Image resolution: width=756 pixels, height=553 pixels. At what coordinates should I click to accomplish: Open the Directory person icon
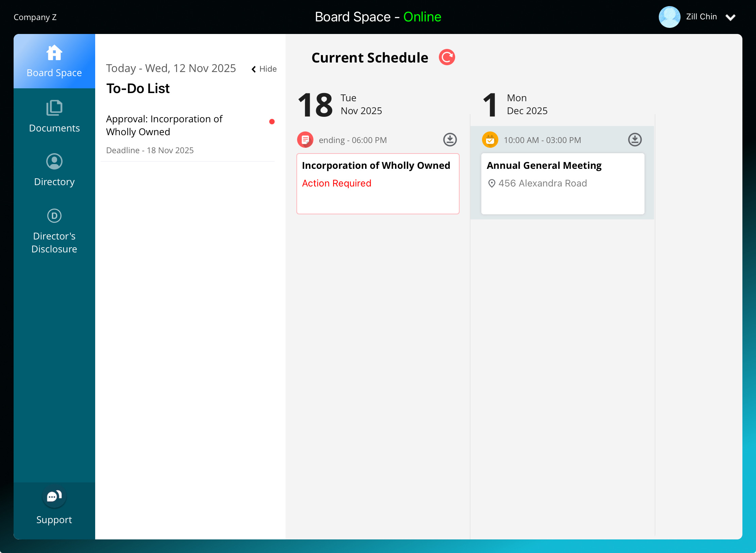click(54, 161)
